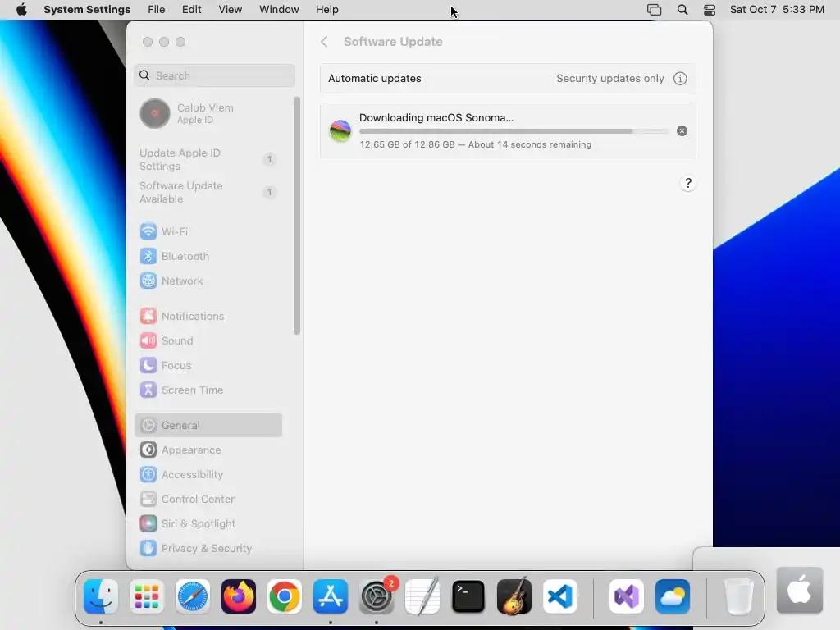
Task: Click the Automatic updates info icon
Action: [680, 78]
